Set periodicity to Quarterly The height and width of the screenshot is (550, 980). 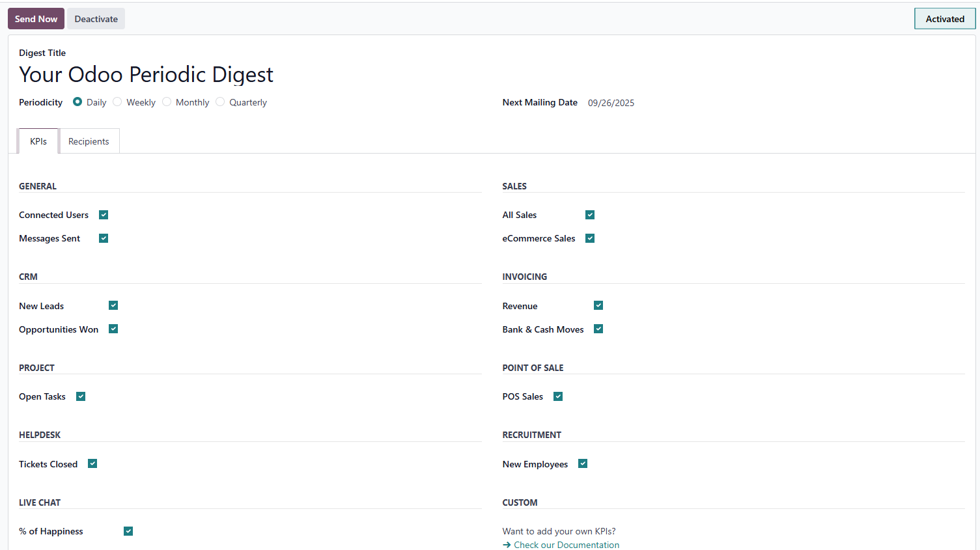pos(220,102)
